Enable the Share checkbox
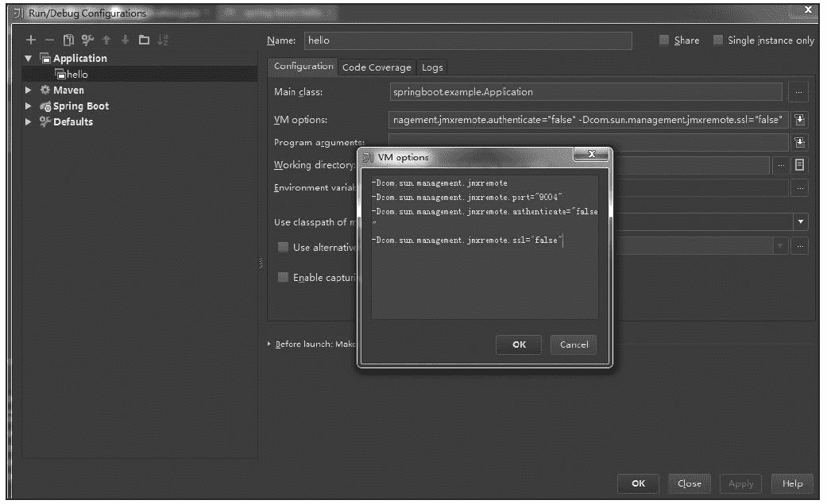 coord(664,40)
